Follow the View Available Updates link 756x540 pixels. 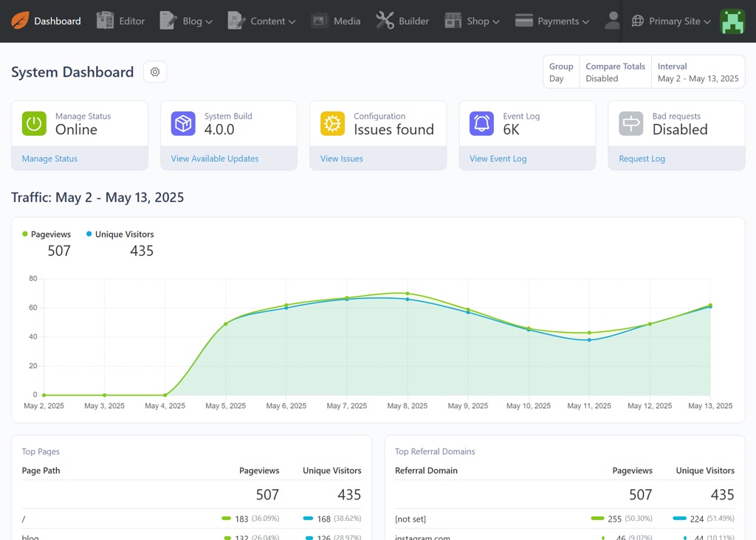[x=214, y=159]
